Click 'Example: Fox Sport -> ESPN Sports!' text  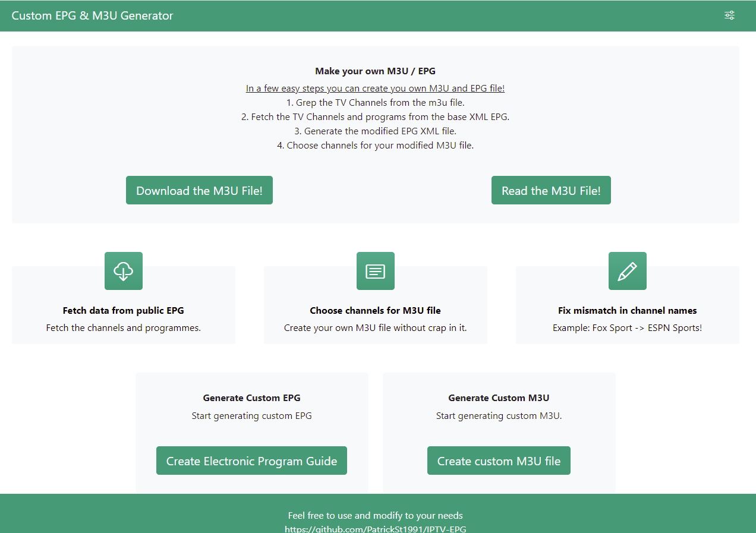tap(628, 327)
